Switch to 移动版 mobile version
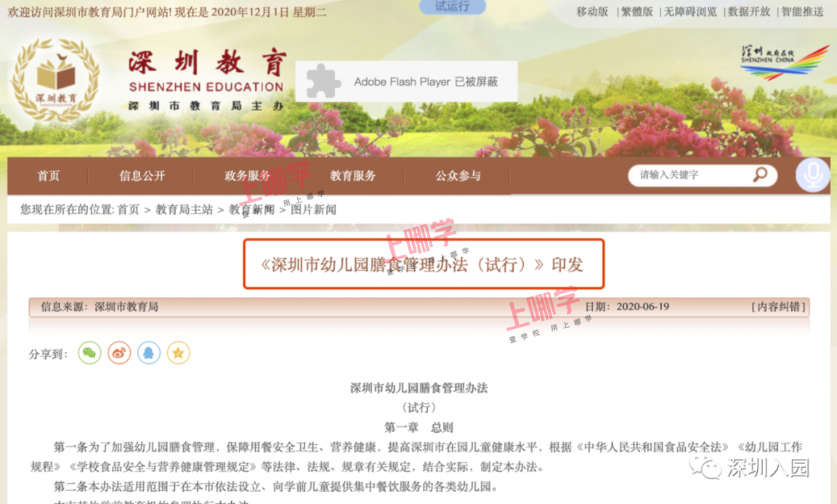 [x=593, y=12]
